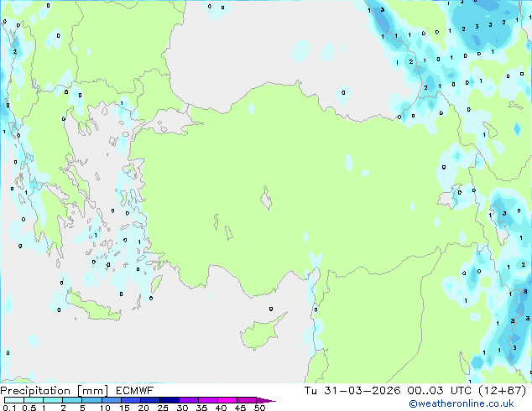Click the legend value '0.5'
The image size is (532, 411).
(29, 408)
